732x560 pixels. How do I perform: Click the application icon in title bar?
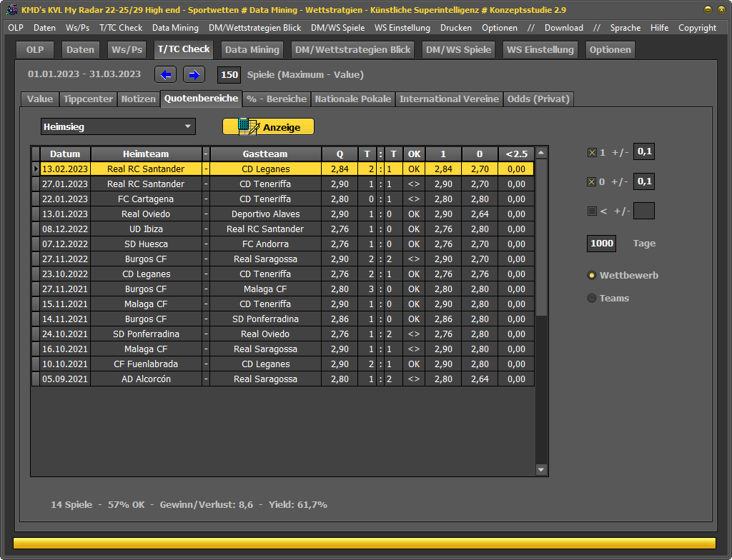[x=11, y=10]
